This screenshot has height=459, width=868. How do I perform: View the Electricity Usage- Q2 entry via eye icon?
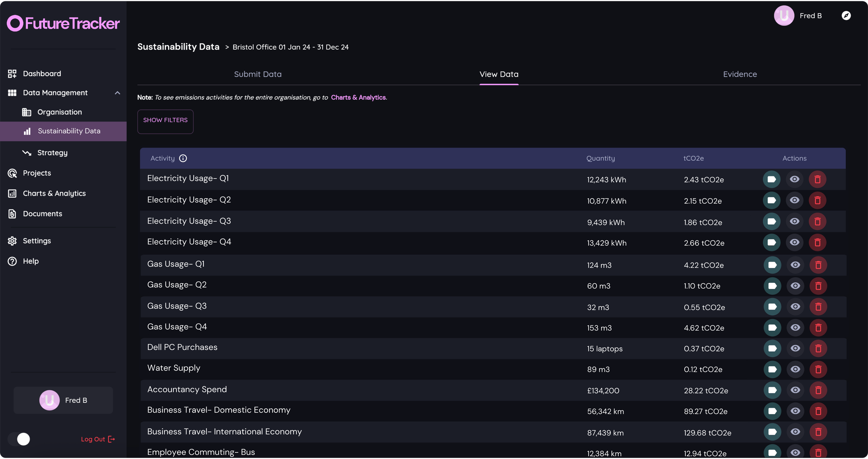(794, 200)
